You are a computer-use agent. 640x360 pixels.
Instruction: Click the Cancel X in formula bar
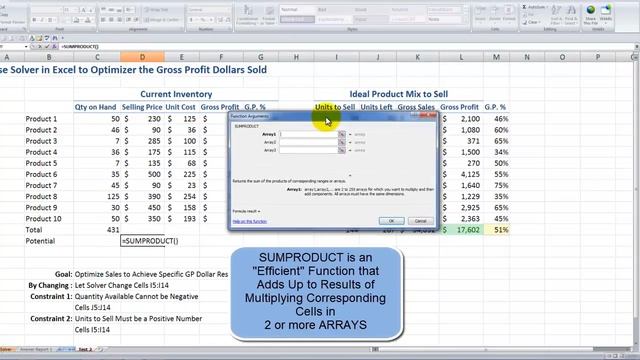40,47
